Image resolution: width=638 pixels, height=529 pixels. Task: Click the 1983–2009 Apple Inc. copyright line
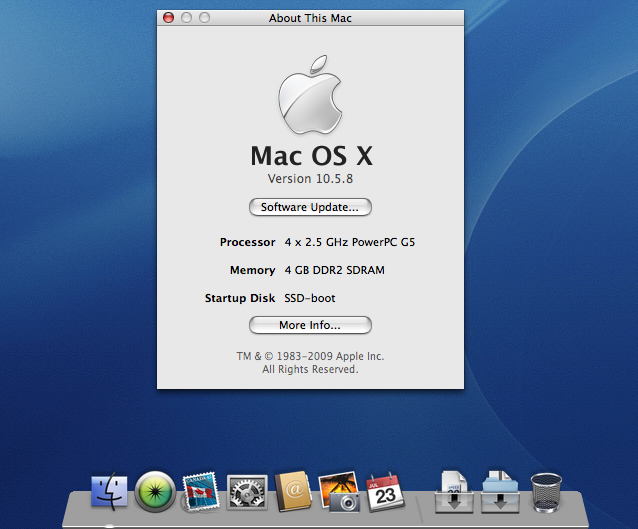click(x=310, y=356)
